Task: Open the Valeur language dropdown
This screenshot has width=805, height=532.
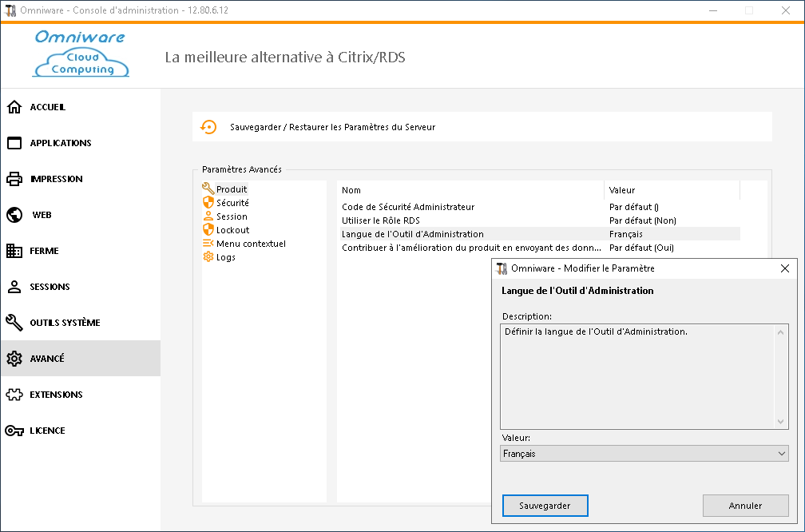Action: 644,454
